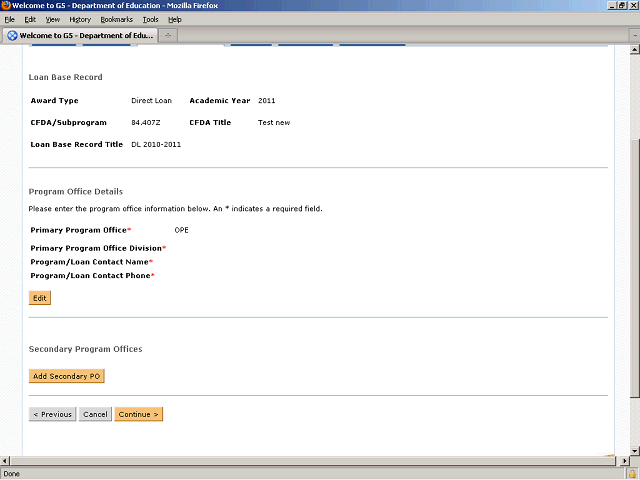Click the horizontal scrollbar left arrow
Image resolution: width=640 pixels, height=480 pixels.
(4, 461)
